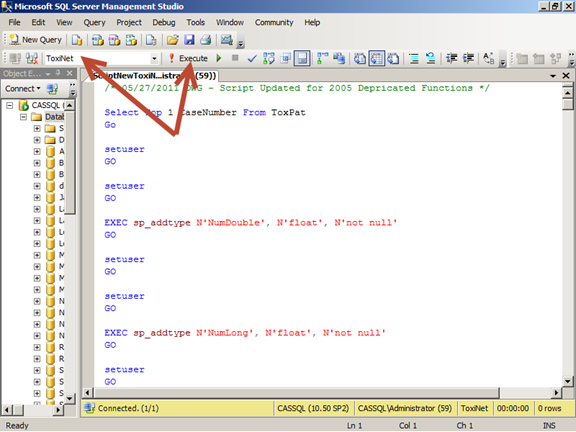Open first toolbar overflow options arrow
The image size is (576, 432).
[x=241, y=43]
